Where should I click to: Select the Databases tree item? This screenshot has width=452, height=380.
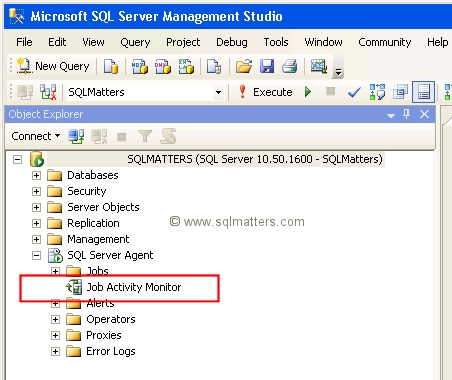click(93, 175)
